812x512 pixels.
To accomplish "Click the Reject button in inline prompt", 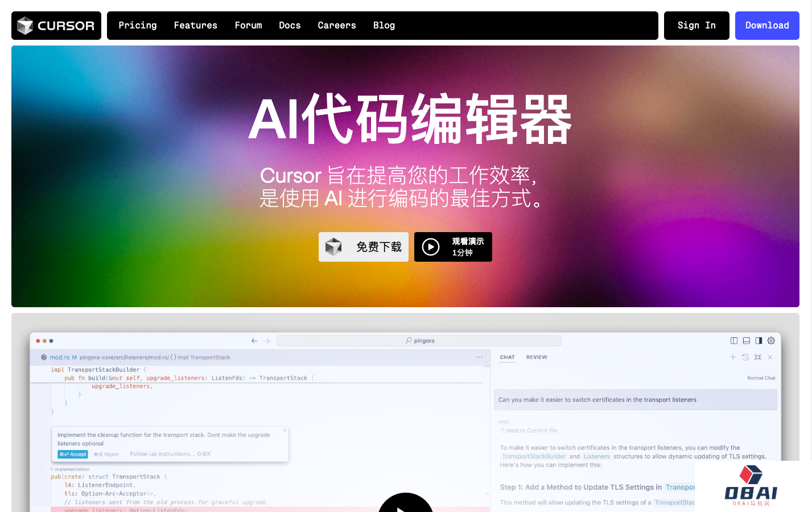I will (x=106, y=454).
